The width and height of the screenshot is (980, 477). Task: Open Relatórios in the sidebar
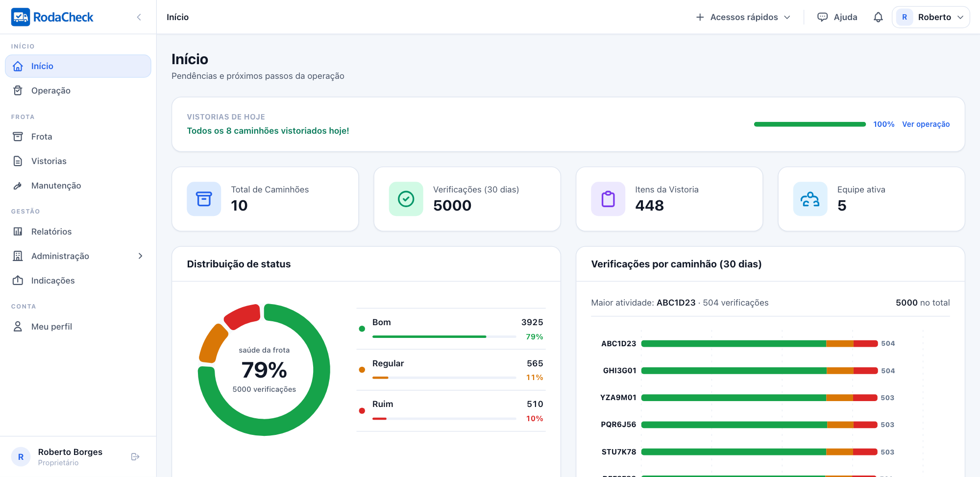[78, 232]
